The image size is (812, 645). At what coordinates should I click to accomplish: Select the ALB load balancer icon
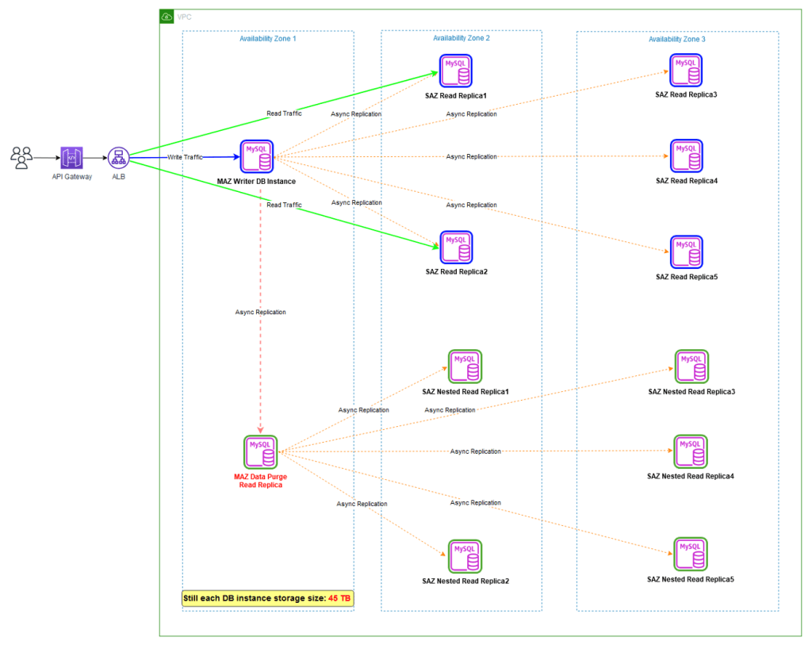coord(119,158)
